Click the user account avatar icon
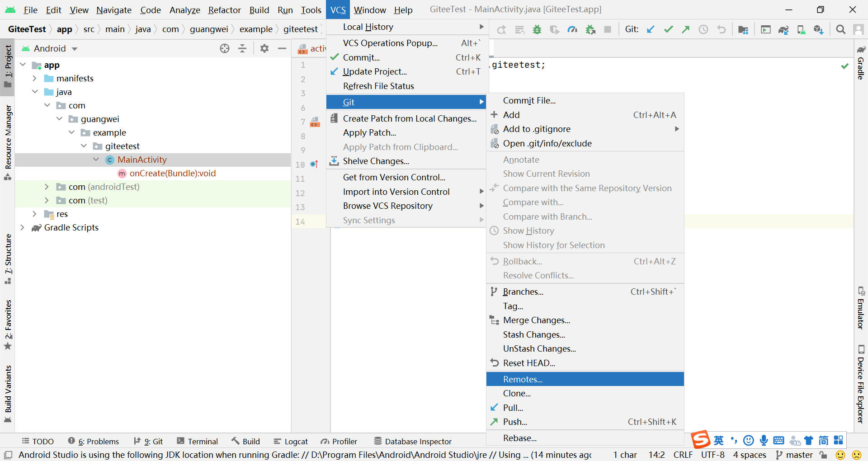 pyautogui.click(x=858, y=29)
